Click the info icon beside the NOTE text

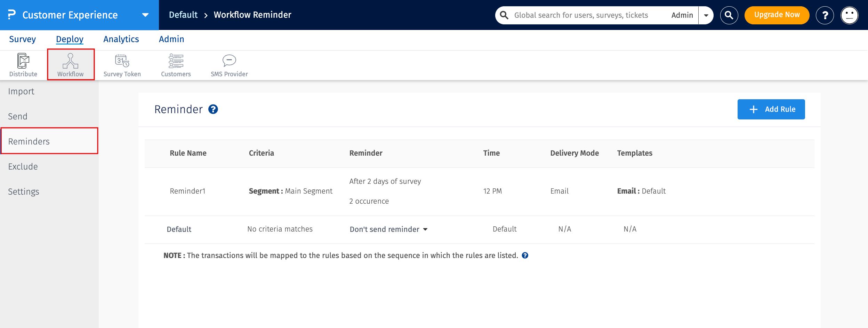pyautogui.click(x=525, y=256)
